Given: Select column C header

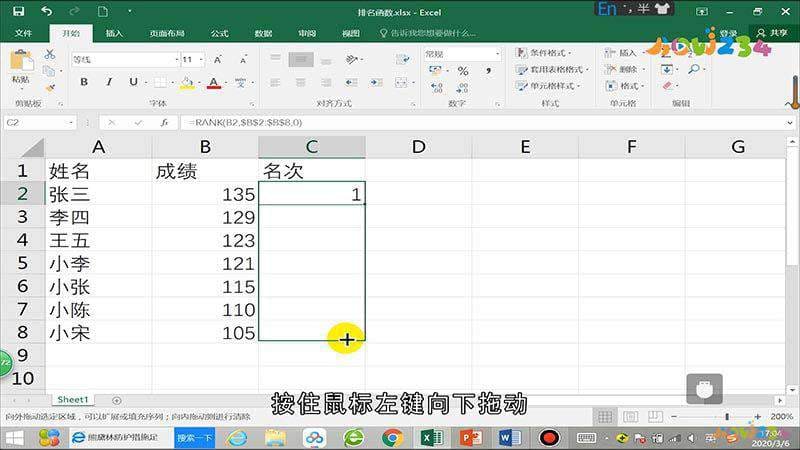Looking at the screenshot, I should point(312,147).
